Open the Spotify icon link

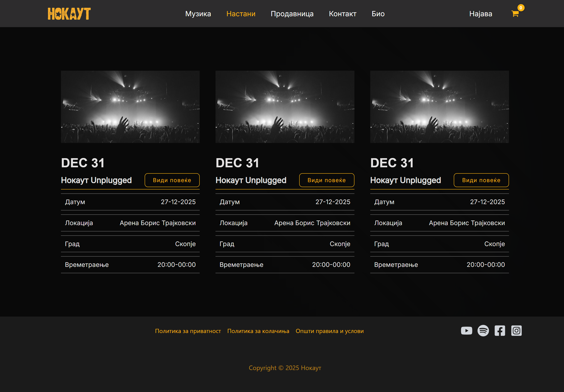[x=483, y=331]
